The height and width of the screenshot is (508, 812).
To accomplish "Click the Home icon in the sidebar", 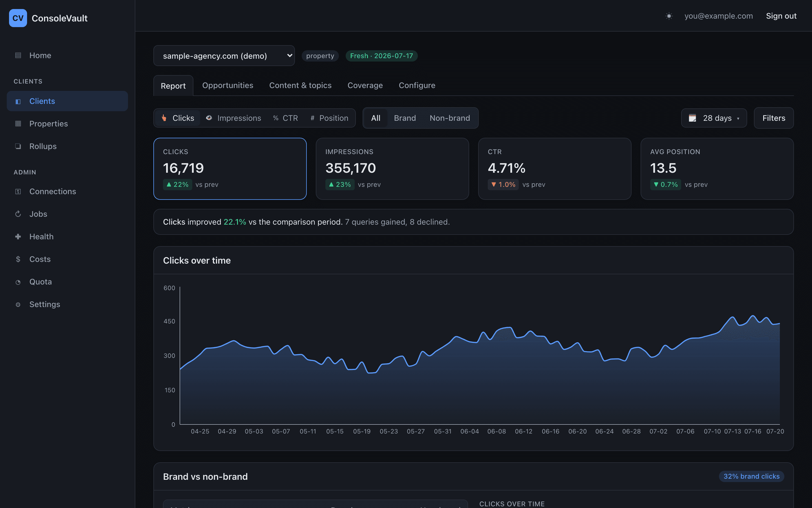I will coord(18,55).
